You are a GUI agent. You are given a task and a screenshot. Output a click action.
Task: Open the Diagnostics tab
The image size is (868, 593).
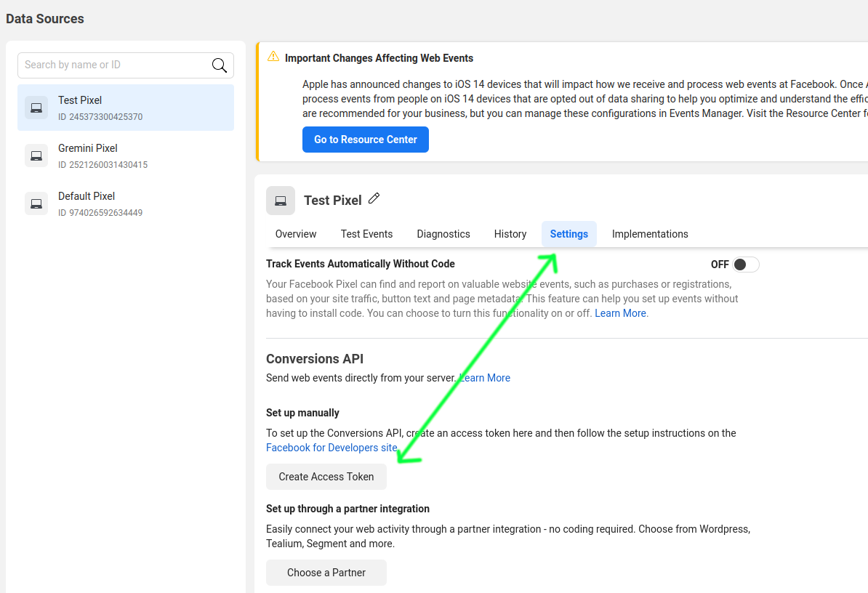[x=443, y=234]
